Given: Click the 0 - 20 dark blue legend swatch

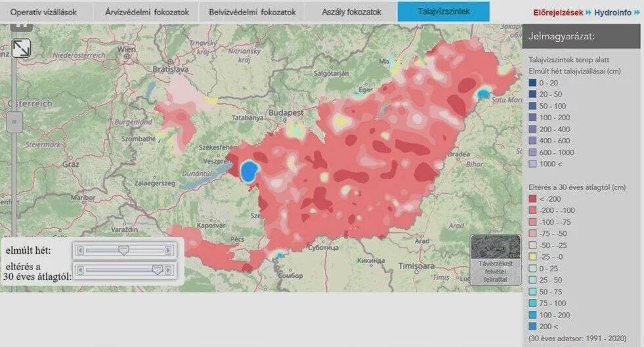Looking at the screenshot, I should coord(532,83).
